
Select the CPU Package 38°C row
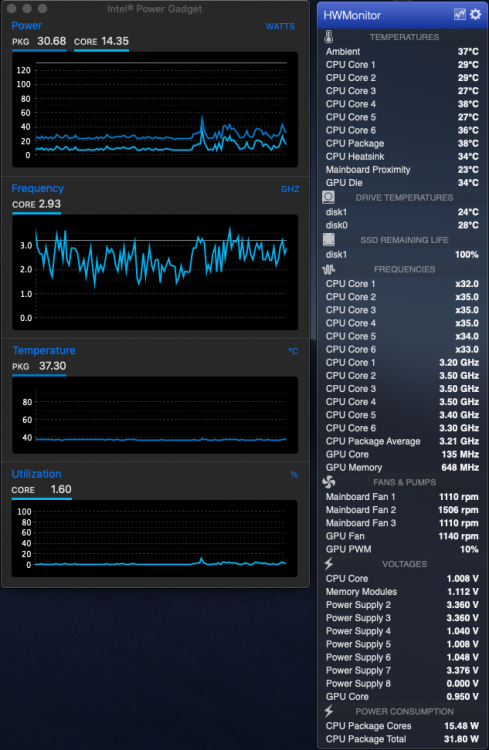pyautogui.click(x=402, y=143)
